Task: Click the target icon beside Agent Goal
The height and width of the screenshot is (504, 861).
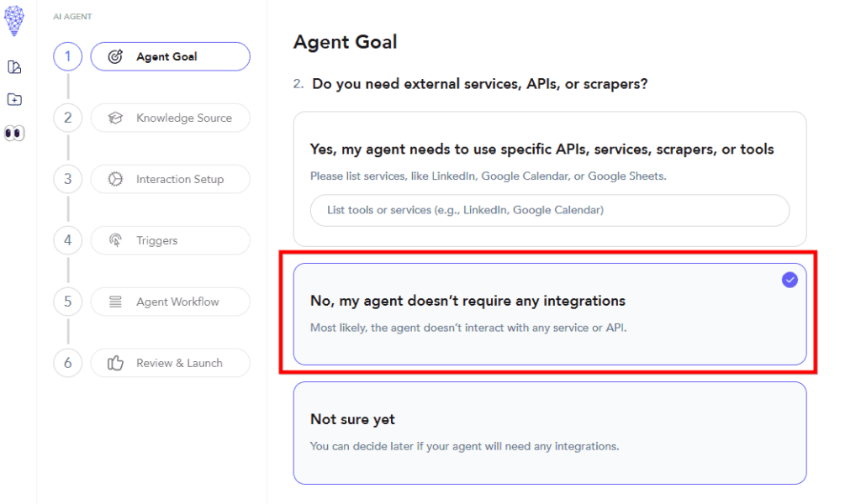Action: pos(116,57)
